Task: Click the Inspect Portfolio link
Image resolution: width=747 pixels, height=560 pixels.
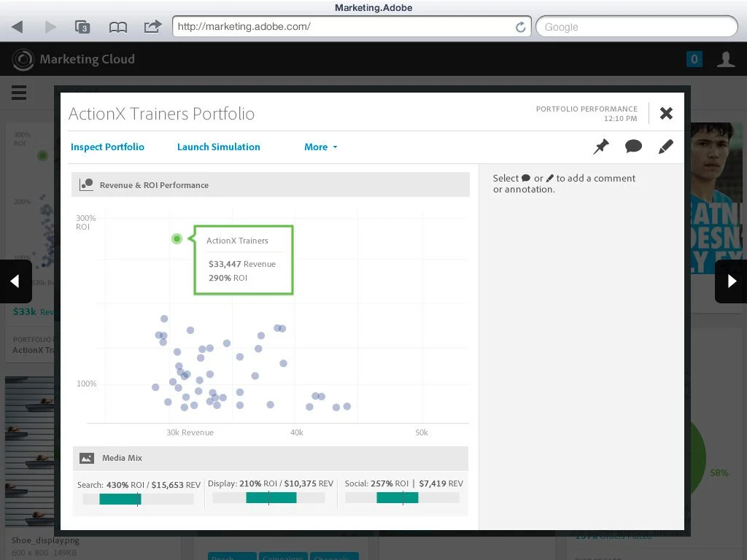Action: point(107,147)
